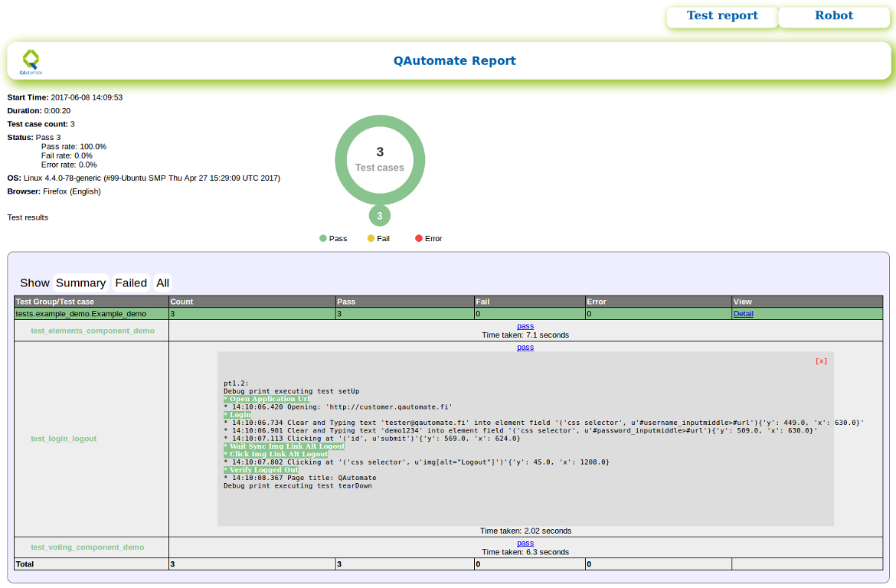
Task: Select test_login_logout test name
Action: coord(64,439)
